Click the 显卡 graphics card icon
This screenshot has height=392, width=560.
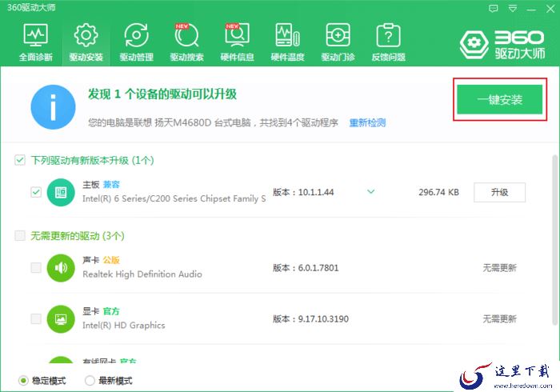tap(61, 319)
